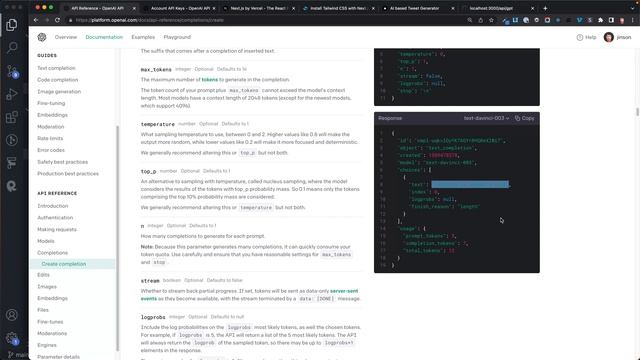Switch to Install Tailwind CSS tab
Screen dimensions: 640x360
pos(338,8)
